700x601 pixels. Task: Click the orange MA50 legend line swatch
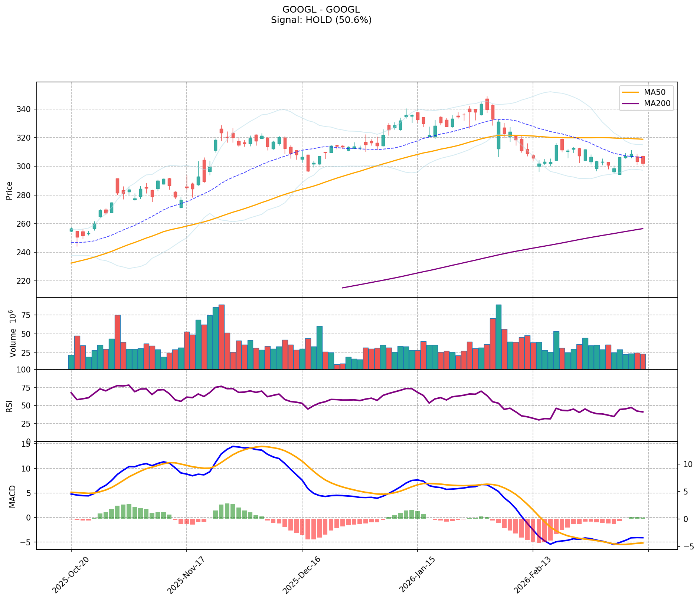click(x=631, y=92)
